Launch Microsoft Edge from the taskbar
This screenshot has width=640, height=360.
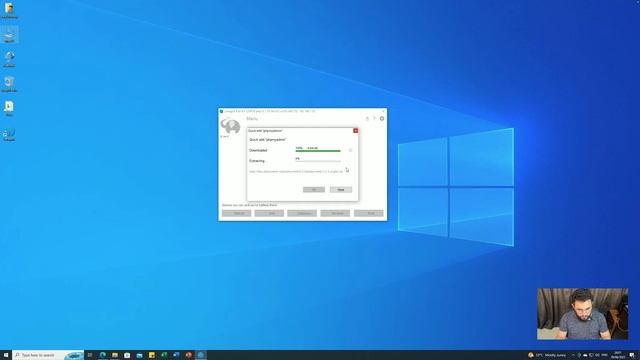pyautogui.click(x=102, y=355)
